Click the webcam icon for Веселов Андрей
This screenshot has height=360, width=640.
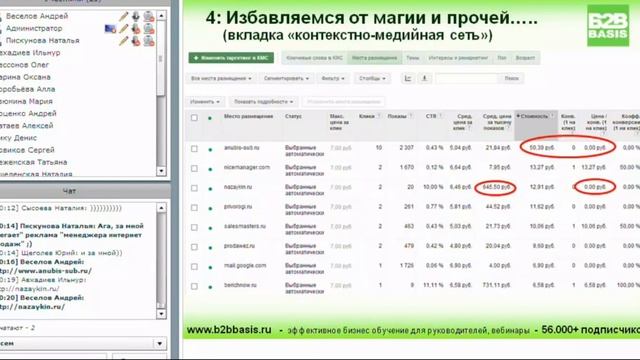click(x=149, y=16)
